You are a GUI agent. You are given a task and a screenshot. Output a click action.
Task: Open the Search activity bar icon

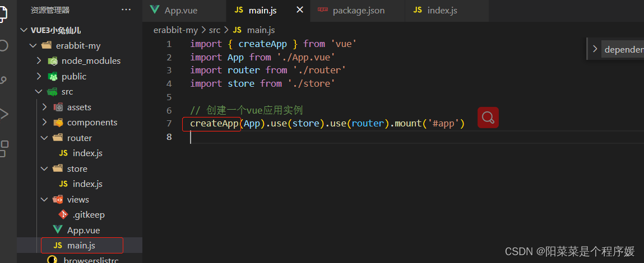(x=3, y=45)
